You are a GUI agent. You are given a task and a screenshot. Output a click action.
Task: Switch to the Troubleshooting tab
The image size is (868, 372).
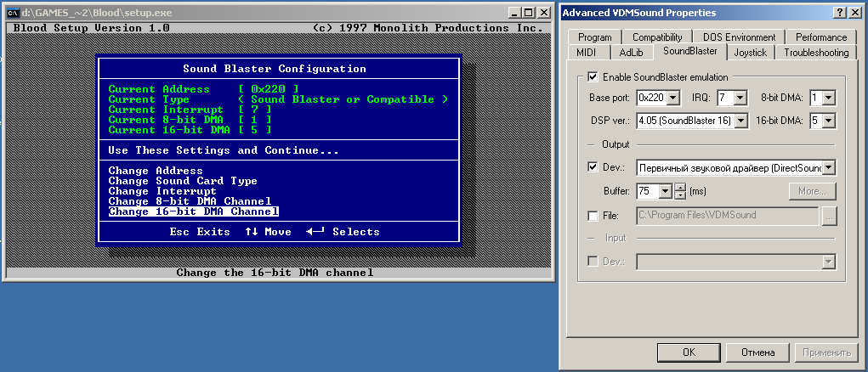(816, 53)
